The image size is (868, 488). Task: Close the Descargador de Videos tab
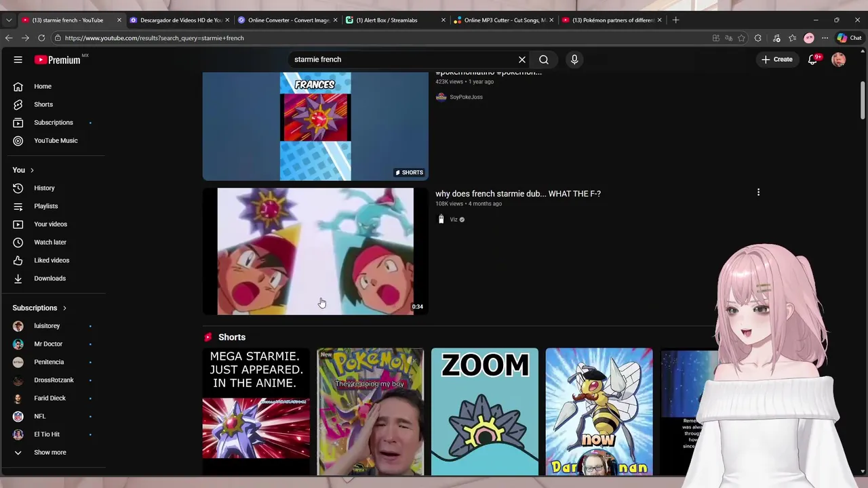pos(227,20)
